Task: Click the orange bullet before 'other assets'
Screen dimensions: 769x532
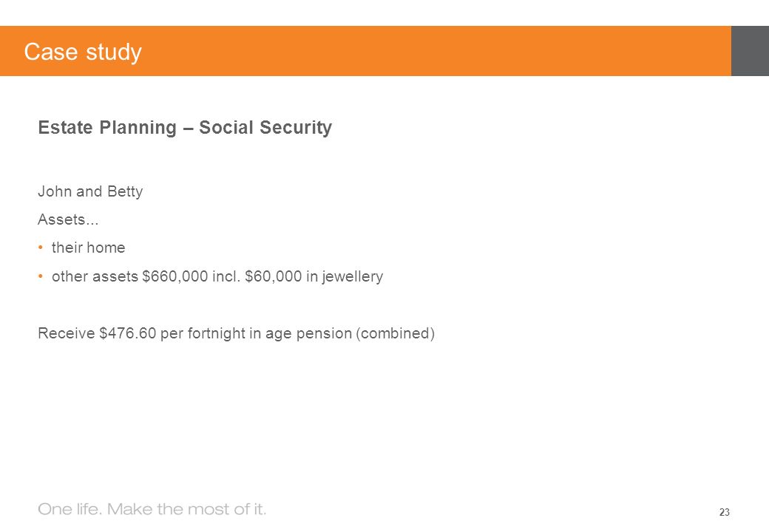Action: pyautogui.click(x=41, y=276)
